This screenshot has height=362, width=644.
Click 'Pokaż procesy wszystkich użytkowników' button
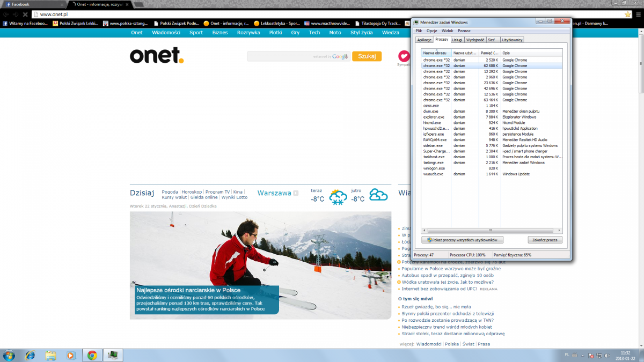[463, 240]
